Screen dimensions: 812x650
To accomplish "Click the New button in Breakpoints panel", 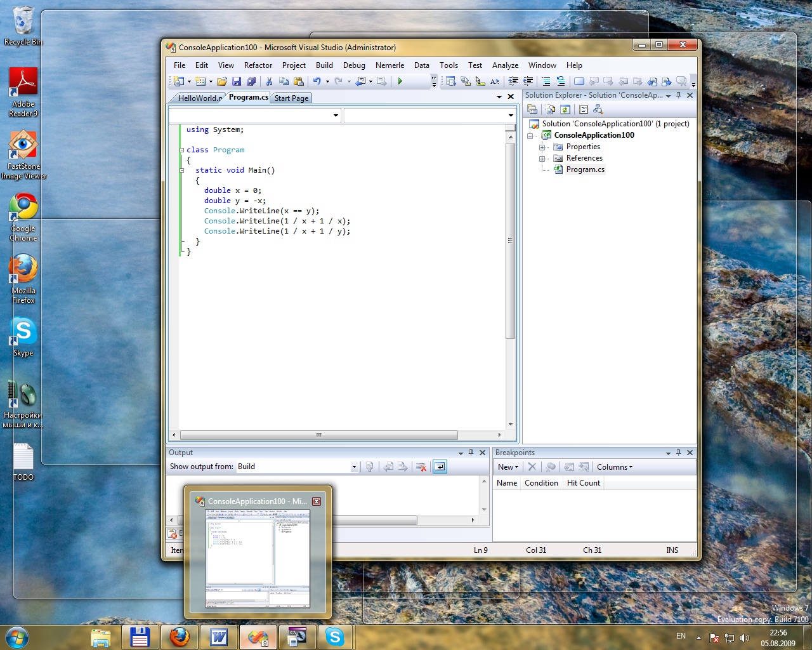I will [x=507, y=467].
